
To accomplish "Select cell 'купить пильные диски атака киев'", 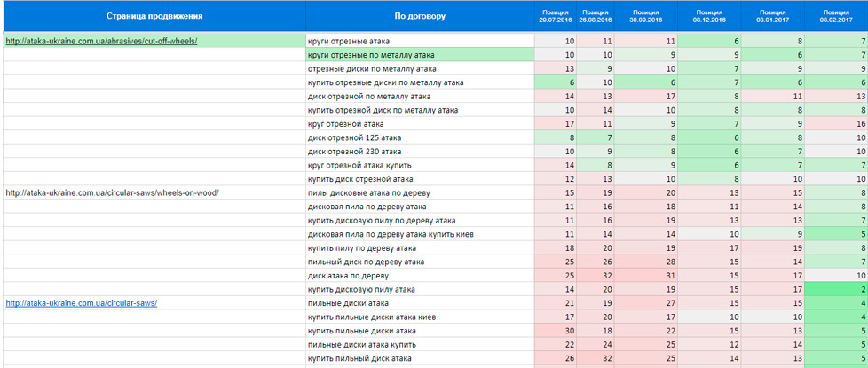I will 420,317.
